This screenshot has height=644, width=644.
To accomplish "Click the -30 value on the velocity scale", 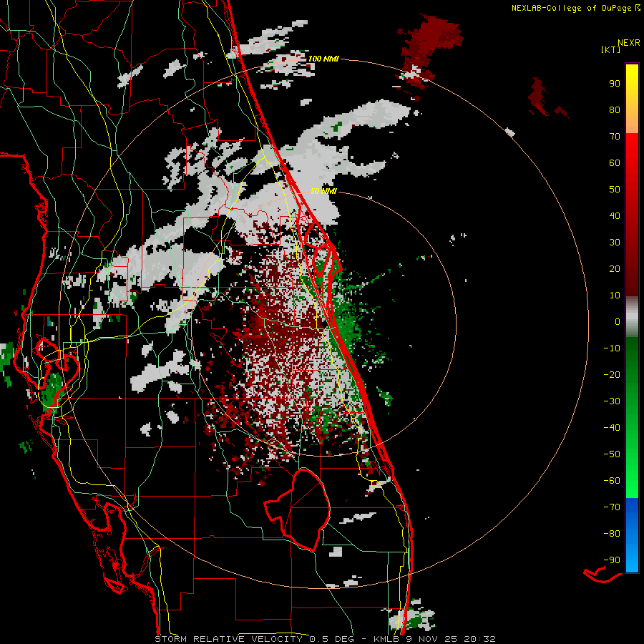I will point(612,401).
